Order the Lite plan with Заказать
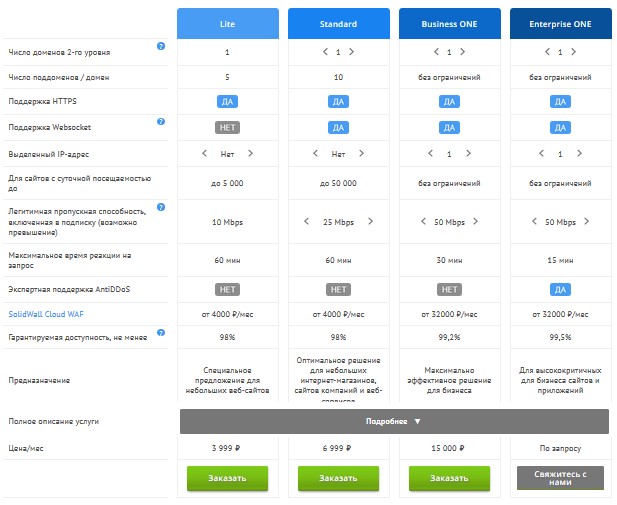The height and width of the screenshot is (505, 617). pos(227,478)
